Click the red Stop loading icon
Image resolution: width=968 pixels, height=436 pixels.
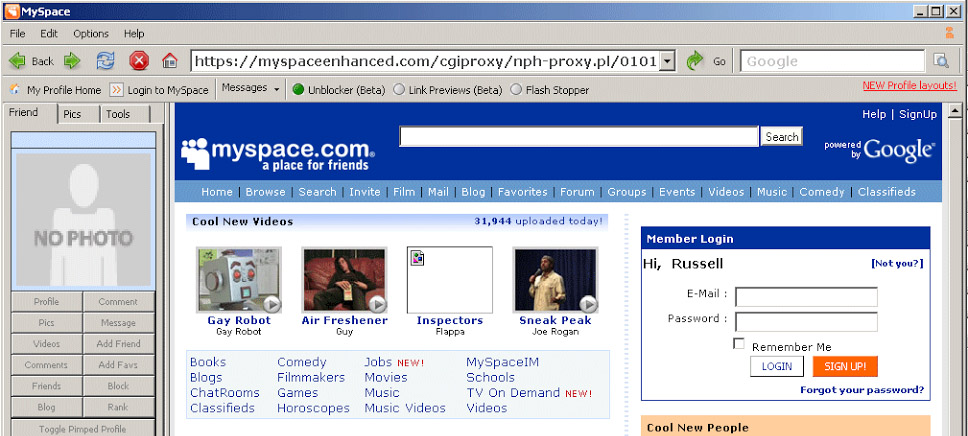pos(139,61)
